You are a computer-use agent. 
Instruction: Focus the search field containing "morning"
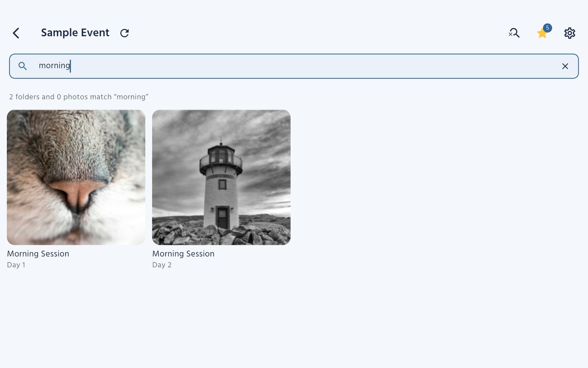(x=294, y=66)
